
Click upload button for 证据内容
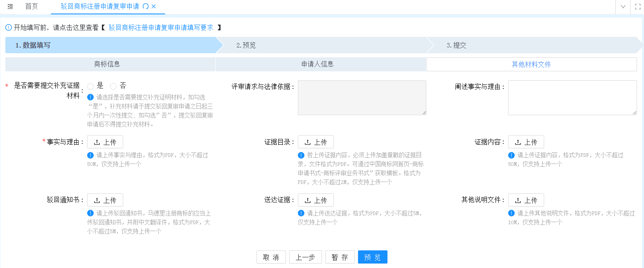(x=526, y=142)
